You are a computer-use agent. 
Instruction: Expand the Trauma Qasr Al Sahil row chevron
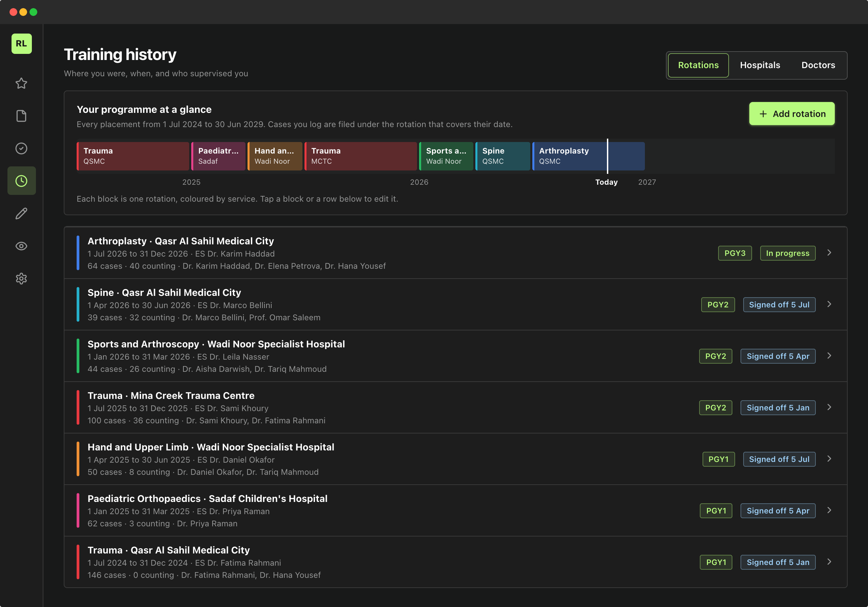click(829, 562)
